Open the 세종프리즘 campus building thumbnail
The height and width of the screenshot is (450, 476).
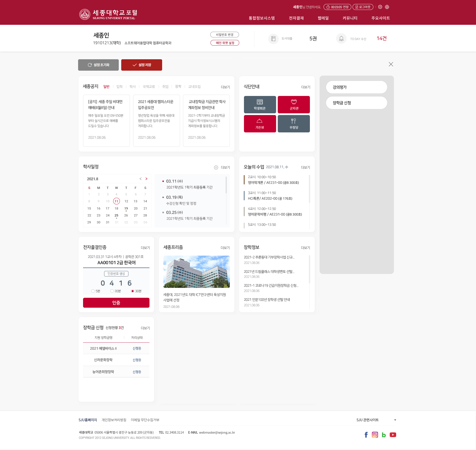[x=196, y=271]
